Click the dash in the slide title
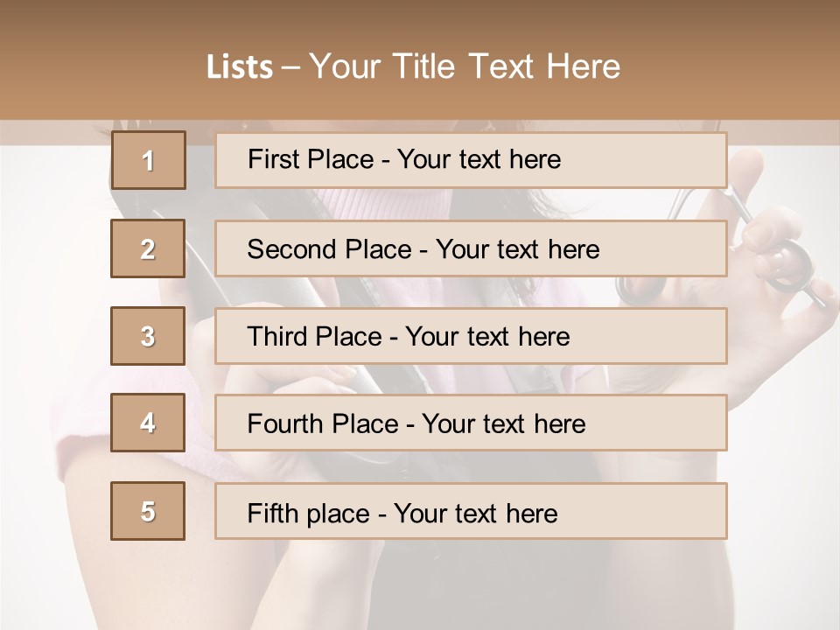 tap(290, 67)
